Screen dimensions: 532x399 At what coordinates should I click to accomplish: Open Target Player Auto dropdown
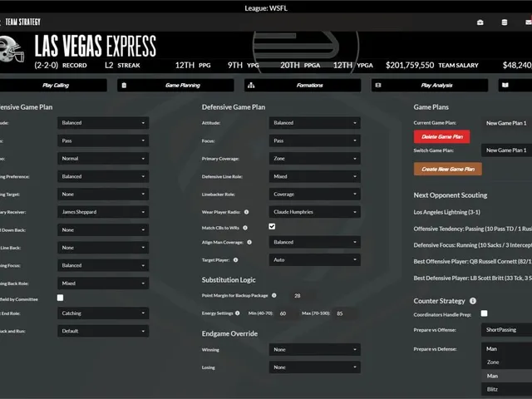coord(315,260)
